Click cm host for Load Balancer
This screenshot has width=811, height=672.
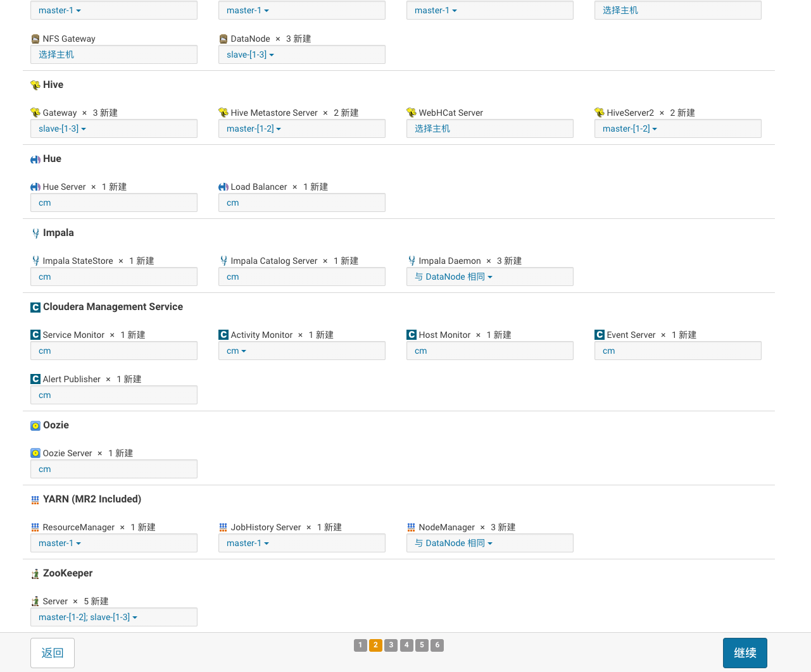302,202
